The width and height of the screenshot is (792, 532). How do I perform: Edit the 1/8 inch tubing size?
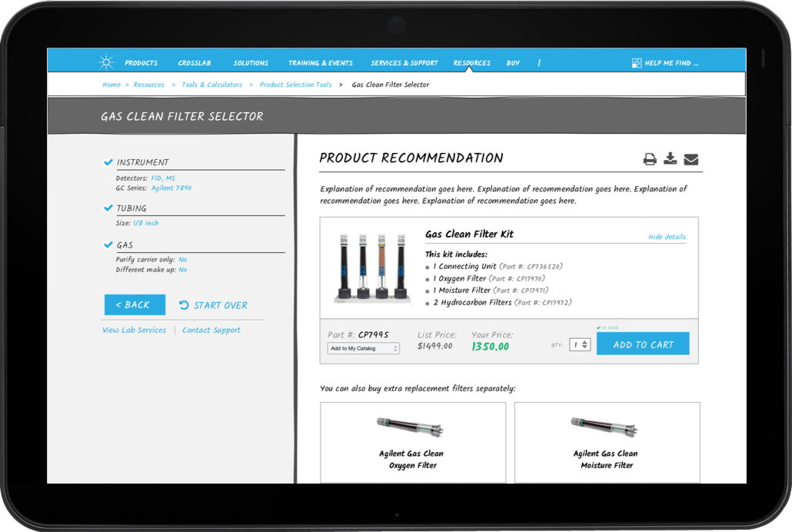(145, 223)
